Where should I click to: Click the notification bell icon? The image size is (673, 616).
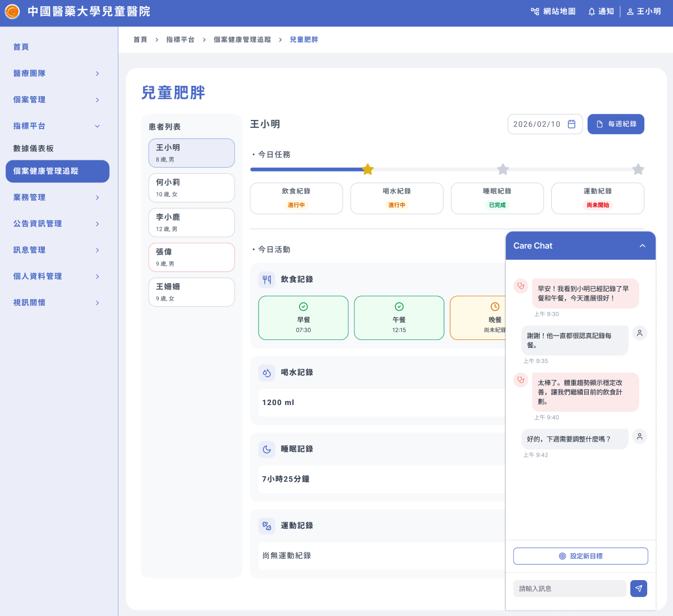click(x=591, y=11)
